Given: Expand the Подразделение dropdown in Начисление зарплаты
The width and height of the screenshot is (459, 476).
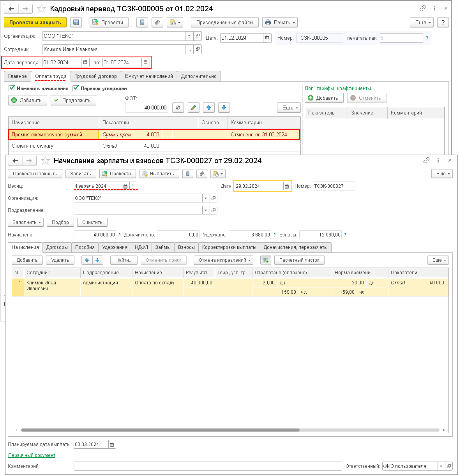Looking at the screenshot, I should pyautogui.click(x=206, y=210).
